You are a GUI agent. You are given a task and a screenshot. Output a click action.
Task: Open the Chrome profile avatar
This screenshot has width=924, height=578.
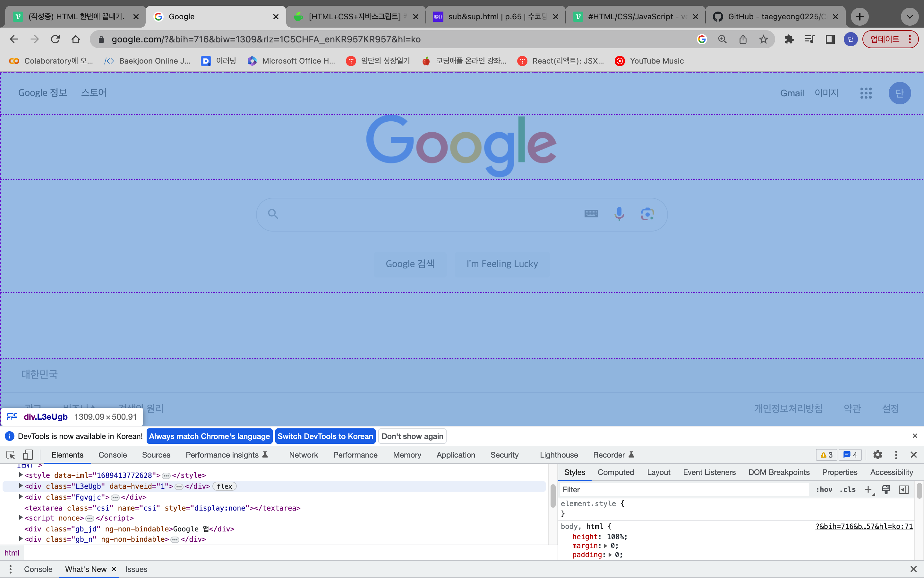coord(850,39)
